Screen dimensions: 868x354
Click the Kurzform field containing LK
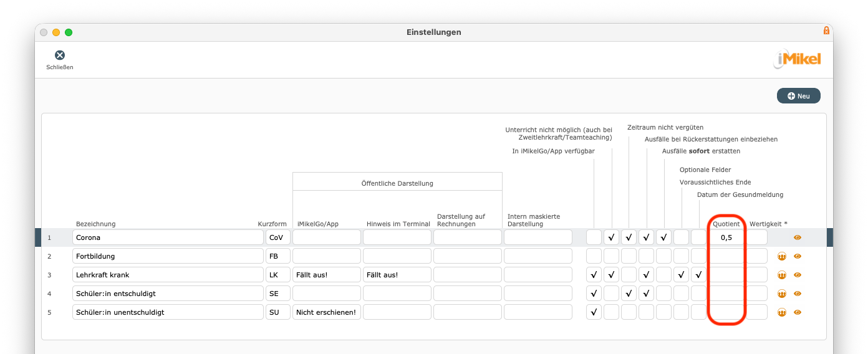point(277,275)
